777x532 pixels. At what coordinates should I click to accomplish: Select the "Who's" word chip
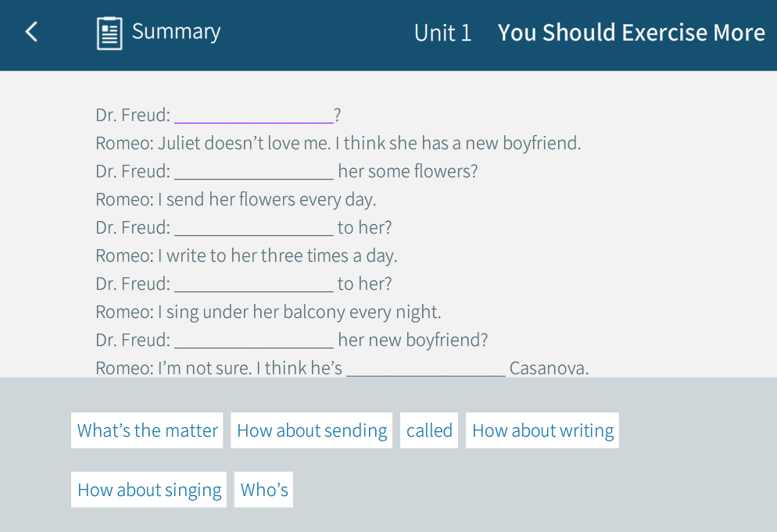264,490
